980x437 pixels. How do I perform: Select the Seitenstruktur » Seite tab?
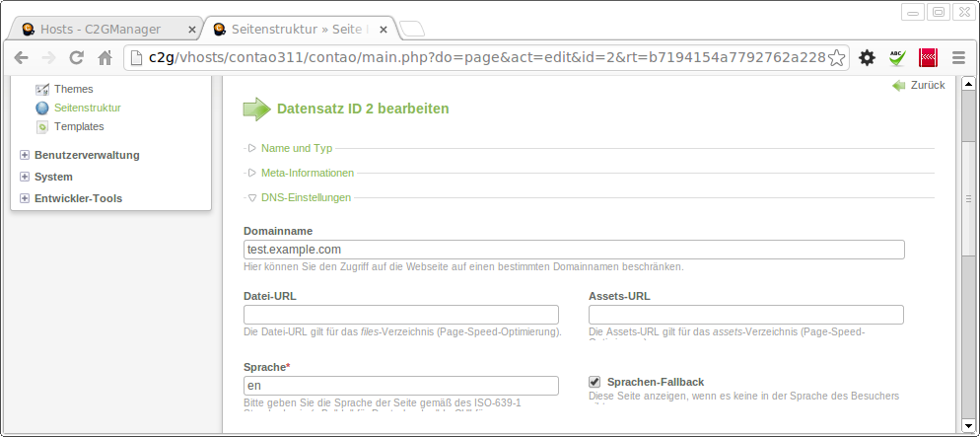click(301, 29)
